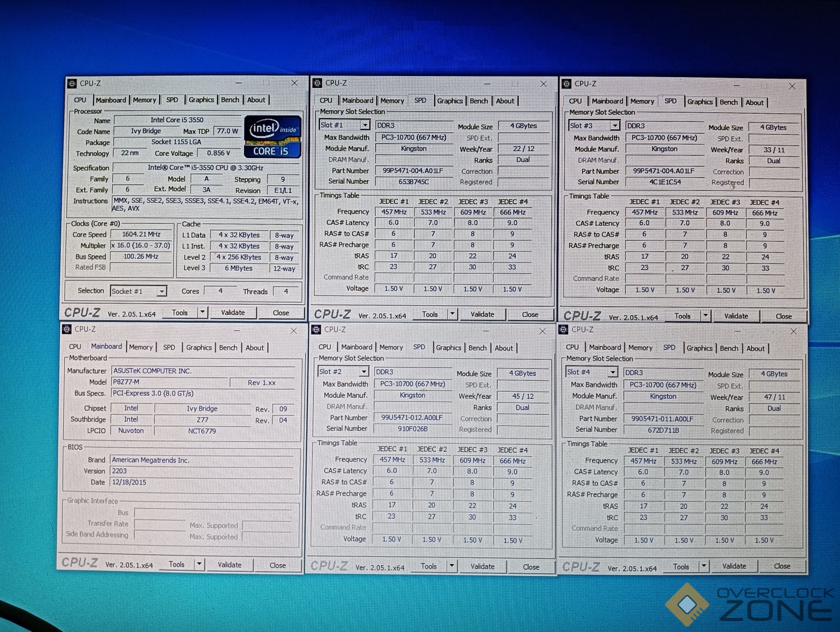Expand Tools arrow in the Slot #1 window

452,314
